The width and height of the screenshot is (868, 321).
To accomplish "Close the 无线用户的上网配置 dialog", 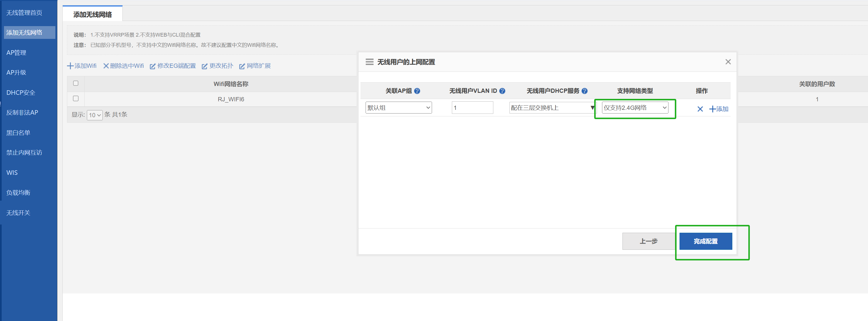I will pyautogui.click(x=728, y=62).
